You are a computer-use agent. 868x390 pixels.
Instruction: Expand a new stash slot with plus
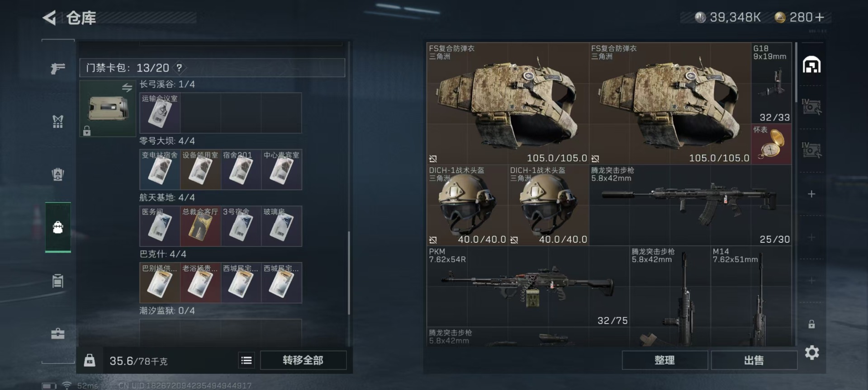click(811, 194)
